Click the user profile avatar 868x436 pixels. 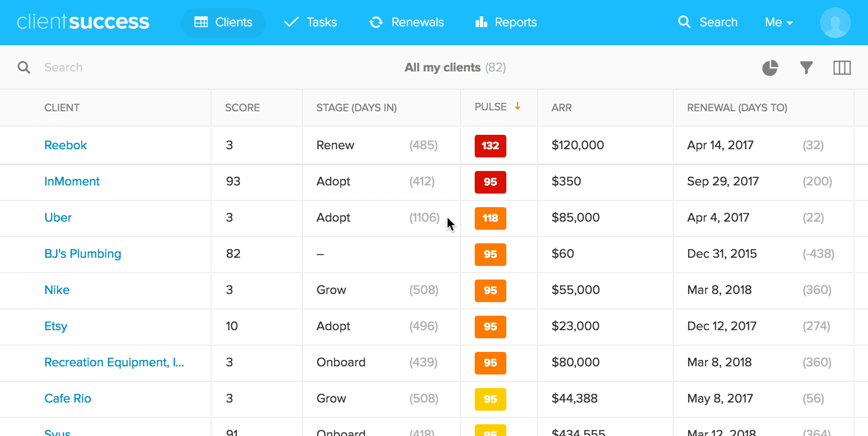835,23
